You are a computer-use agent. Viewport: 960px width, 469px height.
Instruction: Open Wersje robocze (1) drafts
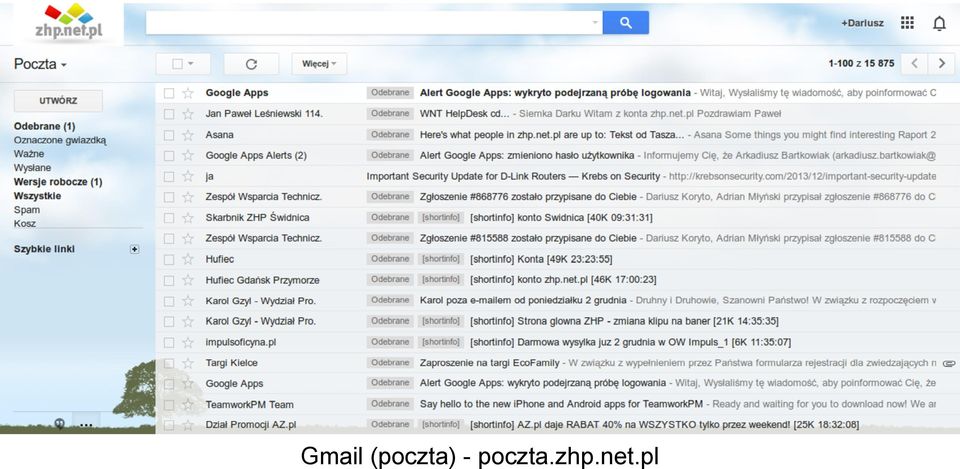[x=58, y=182]
